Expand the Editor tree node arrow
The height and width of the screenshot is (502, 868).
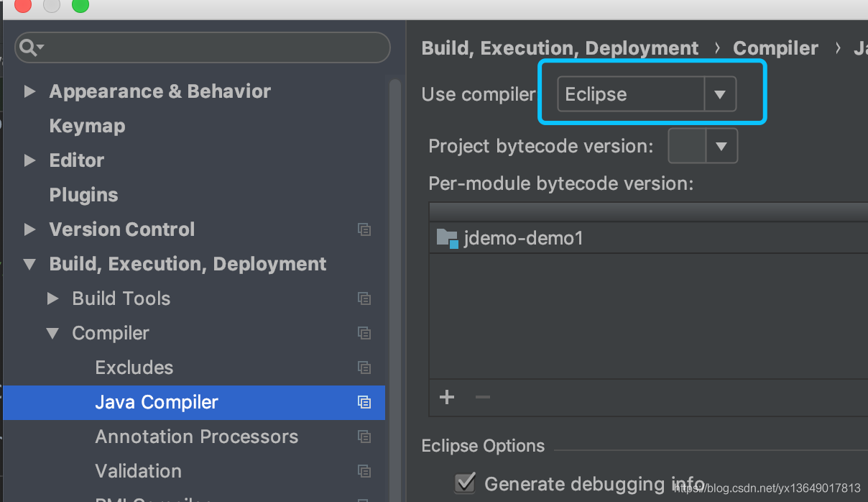click(x=29, y=160)
